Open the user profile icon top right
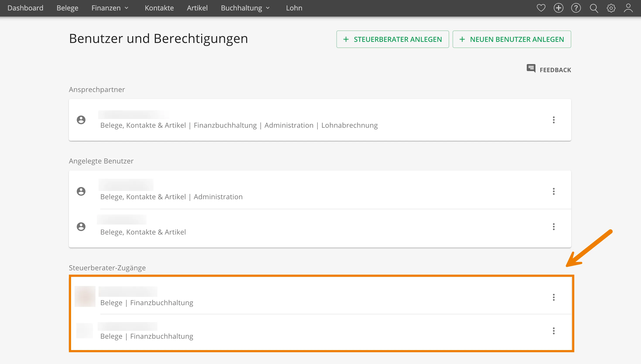This screenshot has width=641, height=364. 629,8
